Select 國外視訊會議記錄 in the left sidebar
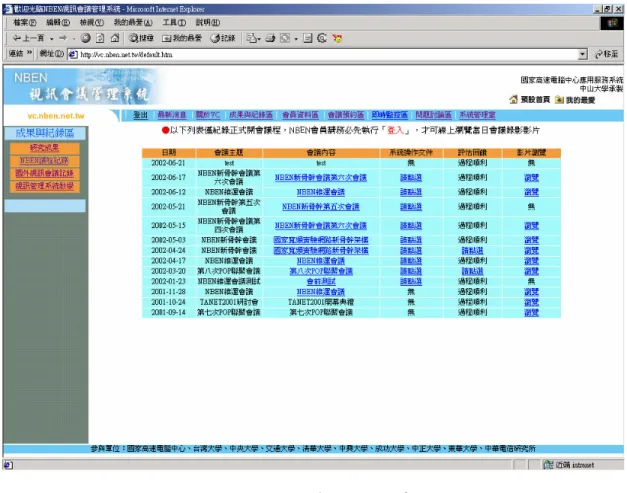The height and width of the screenshot is (493, 627). pos(44,173)
